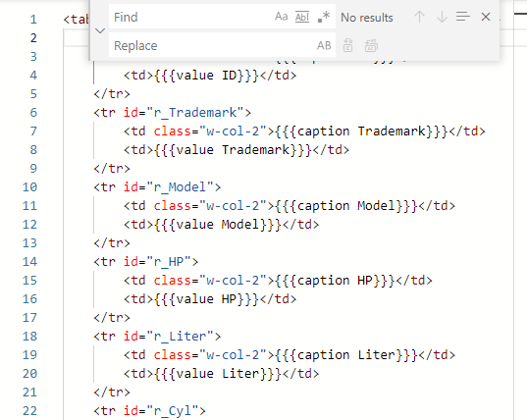The width and height of the screenshot is (527, 420).
Task: Click the Replace All icon
Action: 371,45
